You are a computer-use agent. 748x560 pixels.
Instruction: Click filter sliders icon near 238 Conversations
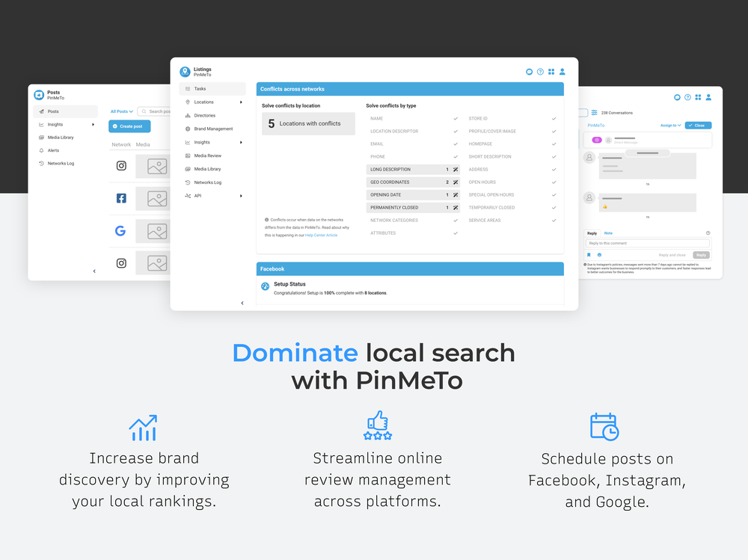click(594, 113)
